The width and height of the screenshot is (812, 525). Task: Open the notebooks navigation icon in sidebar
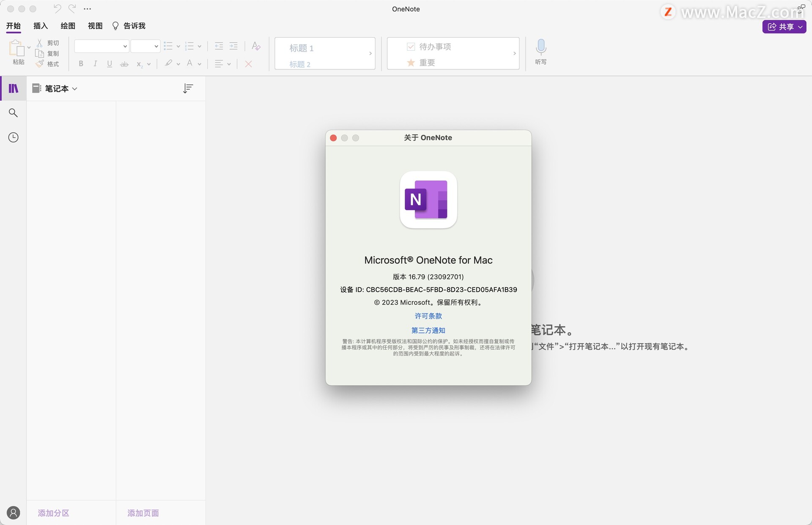pyautogui.click(x=14, y=88)
